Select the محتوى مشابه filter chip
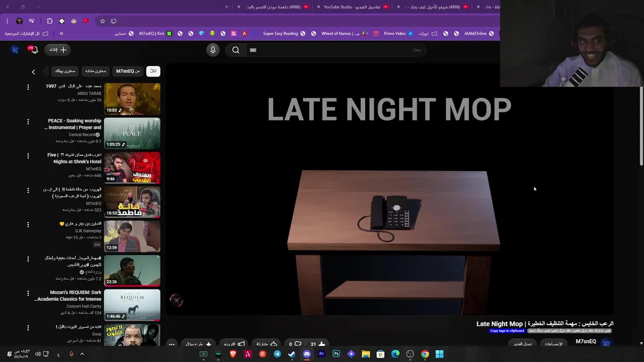The height and width of the screenshot is (362, 644). tap(95, 71)
